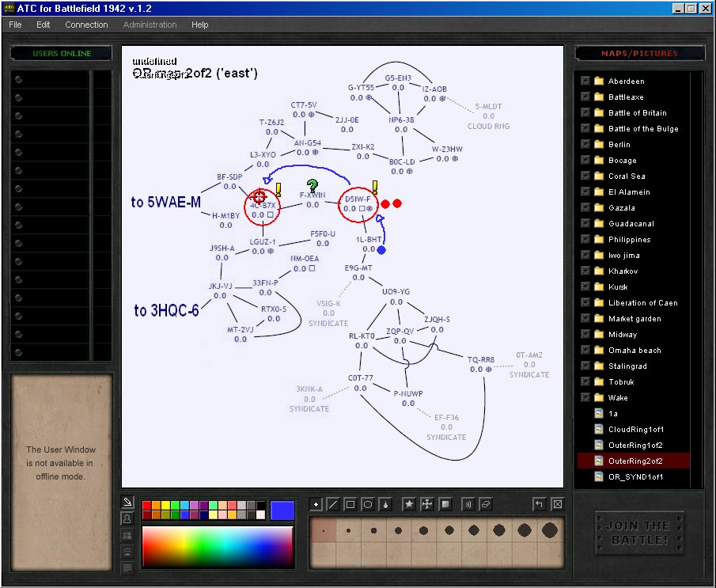This screenshot has height=588, width=716.
Task: Click the first row in users list
Action: [x=61, y=79]
